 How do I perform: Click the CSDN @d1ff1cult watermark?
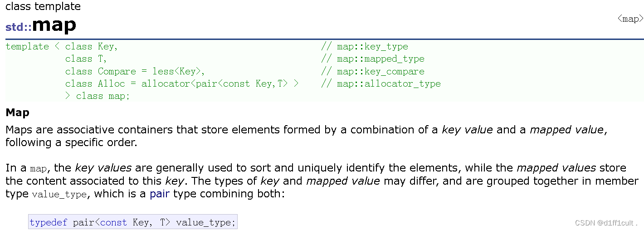coord(606,223)
